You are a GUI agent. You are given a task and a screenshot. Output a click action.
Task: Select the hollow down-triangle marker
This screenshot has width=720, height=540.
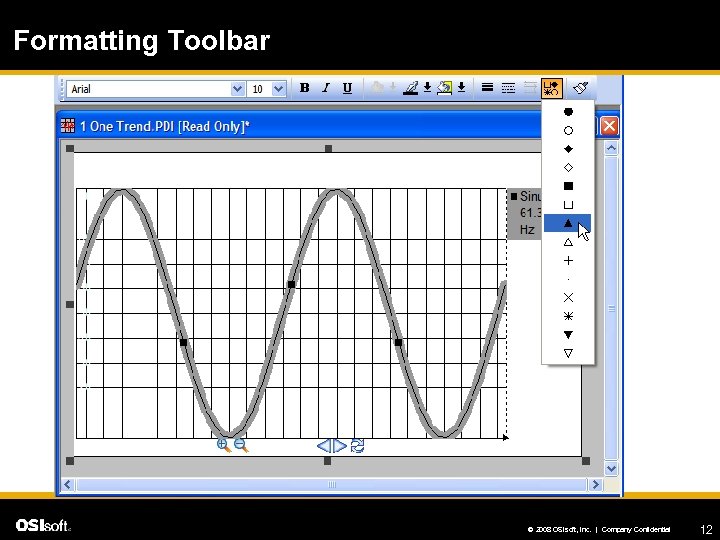(x=568, y=353)
